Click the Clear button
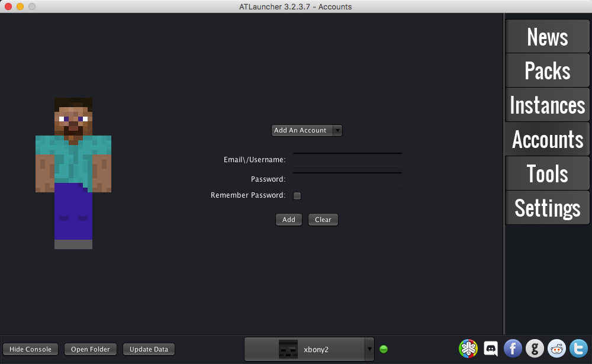Image resolution: width=592 pixels, height=364 pixels. click(323, 220)
